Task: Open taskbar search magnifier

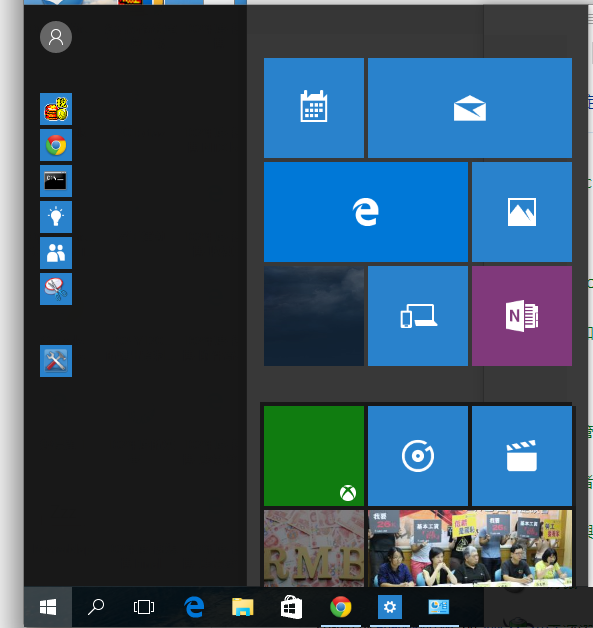Action: pos(96,607)
